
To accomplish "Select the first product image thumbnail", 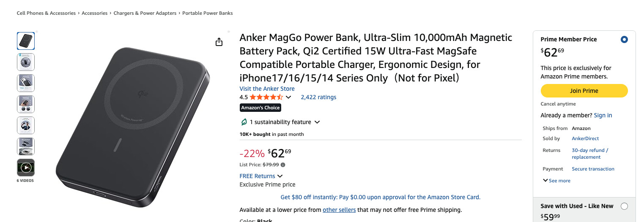I will pyautogui.click(x=26, y=41).
